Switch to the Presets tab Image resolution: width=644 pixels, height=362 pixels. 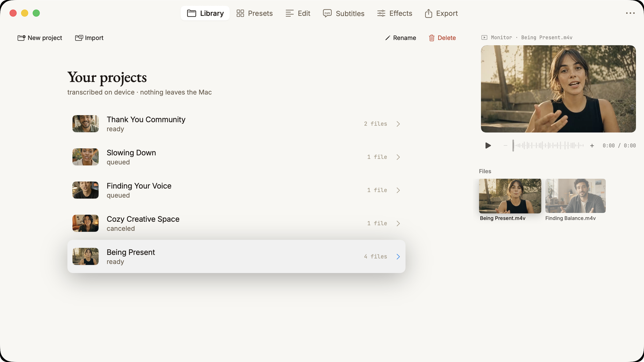[x=254, y=13]
